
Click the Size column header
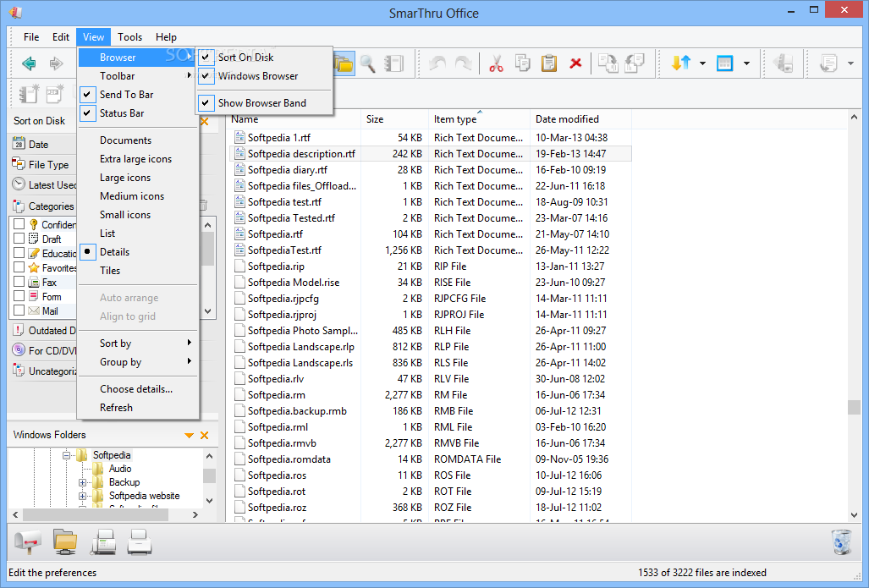[394, 119]
